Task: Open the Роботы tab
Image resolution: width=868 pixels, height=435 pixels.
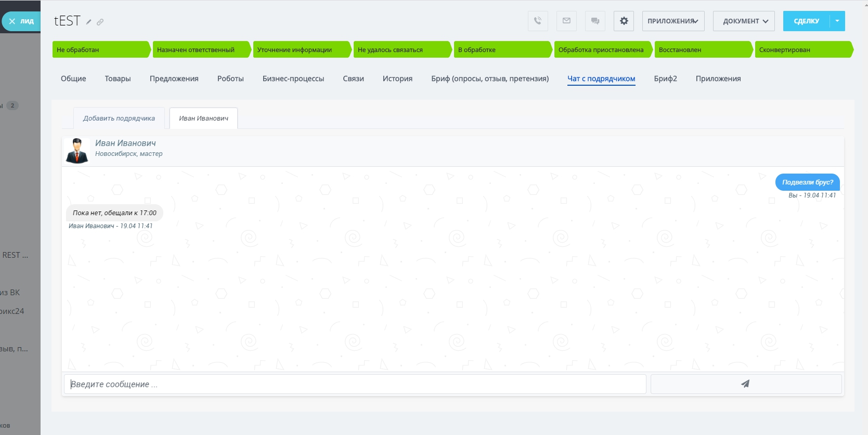Action: pyautogui.click(x=230, y=78)
